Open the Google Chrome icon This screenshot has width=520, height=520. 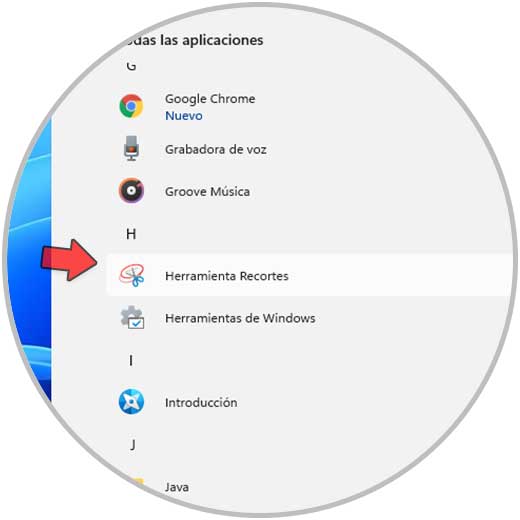pos(131,106)
